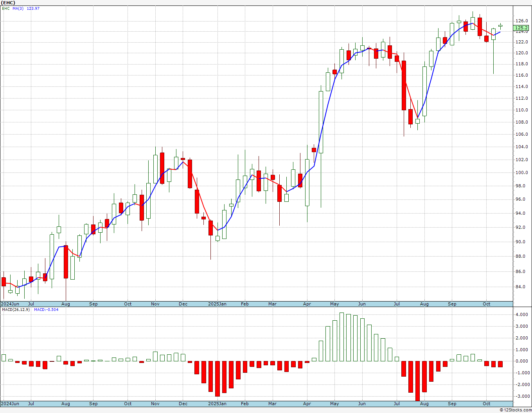
Task: Click Mar on the MACD panel time axis
Action: click(x=272, y=404)
